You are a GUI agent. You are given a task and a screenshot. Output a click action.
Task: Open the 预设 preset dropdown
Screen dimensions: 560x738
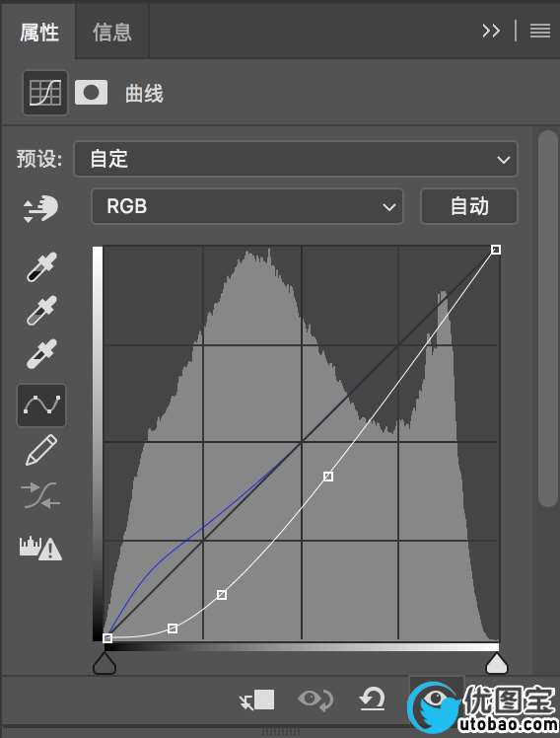pyautogui.click(x=296, y=159)
